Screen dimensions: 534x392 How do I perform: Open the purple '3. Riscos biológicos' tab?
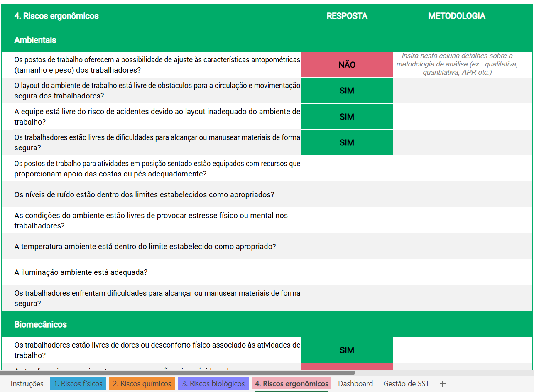pos(213,383)
